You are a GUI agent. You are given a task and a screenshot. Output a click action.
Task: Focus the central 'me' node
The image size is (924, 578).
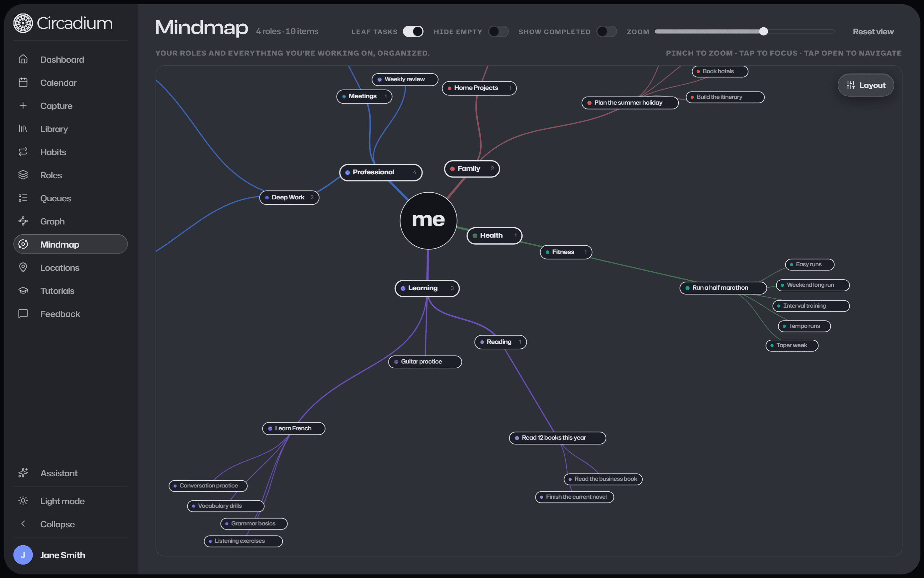(428, 221)
